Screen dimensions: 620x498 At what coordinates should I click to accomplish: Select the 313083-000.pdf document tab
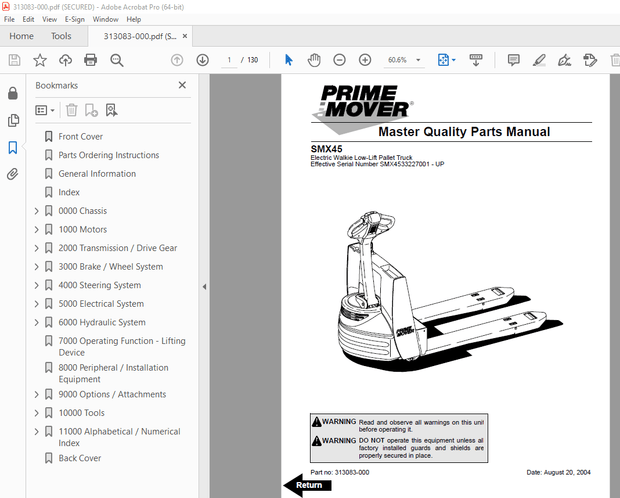[140, 36]
